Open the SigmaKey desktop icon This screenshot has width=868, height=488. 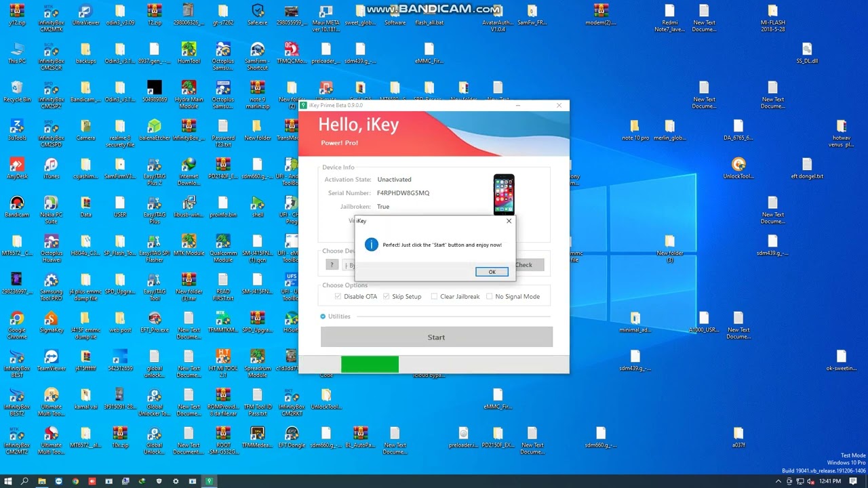pos(51,322)
